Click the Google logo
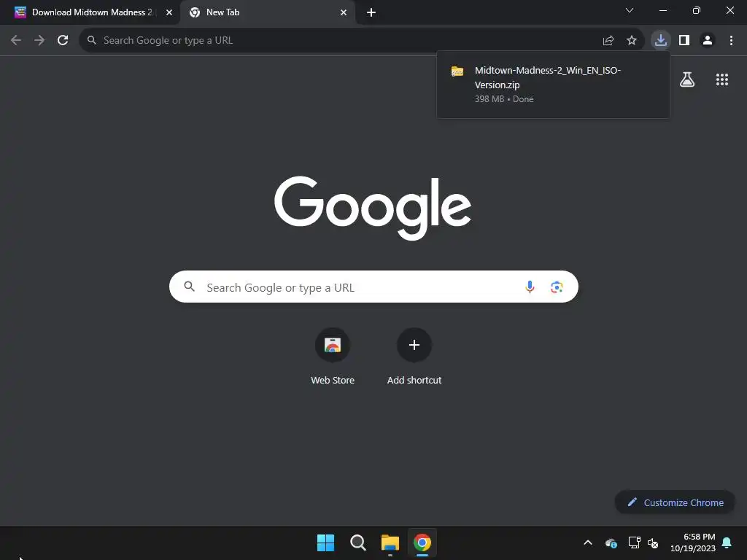Image resolution: width=747 pixels, height=560 pixels. pos(373,208)
